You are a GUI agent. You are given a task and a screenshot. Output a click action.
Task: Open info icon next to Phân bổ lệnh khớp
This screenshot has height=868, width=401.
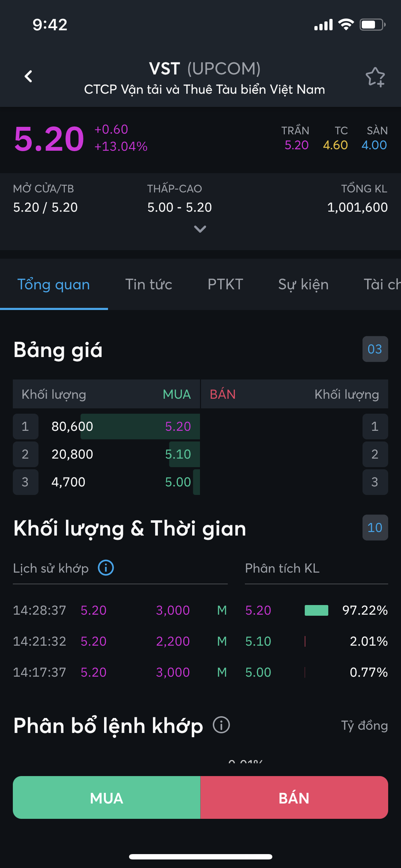click(x=221, y=725)
